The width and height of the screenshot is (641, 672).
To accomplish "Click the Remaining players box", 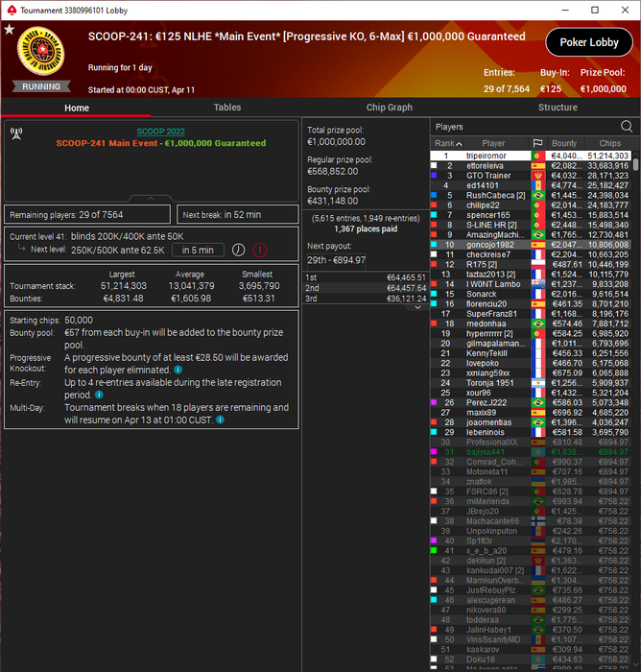I will (87, 214).
